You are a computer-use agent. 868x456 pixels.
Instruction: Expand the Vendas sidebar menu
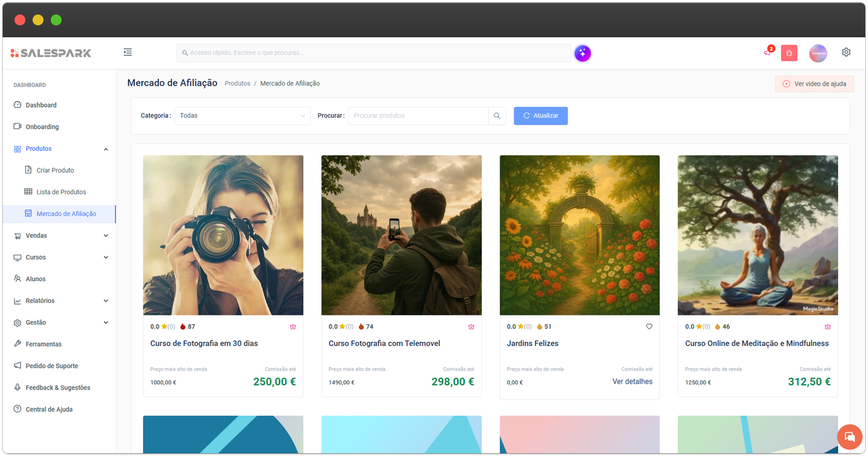point(61,236)
